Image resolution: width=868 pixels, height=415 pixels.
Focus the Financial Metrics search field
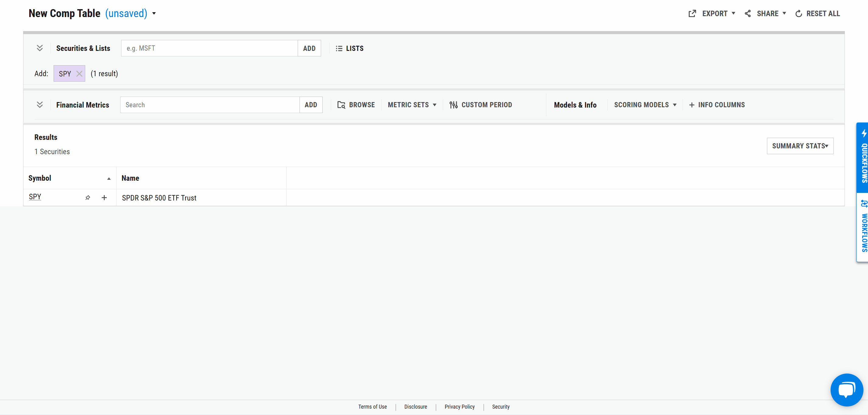[x=210, y=105]
